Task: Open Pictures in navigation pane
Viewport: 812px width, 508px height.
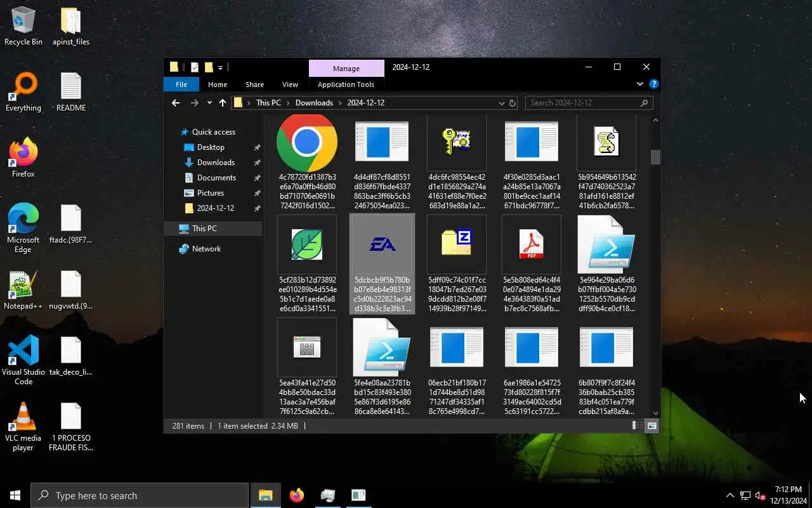Action: pos(210,193)
